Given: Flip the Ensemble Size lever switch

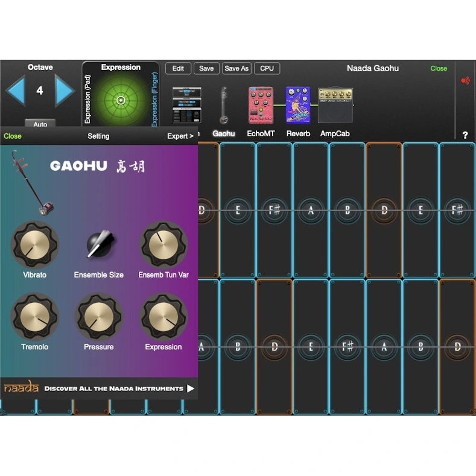Looking at the screenshot, I should [x=99, y=244].
